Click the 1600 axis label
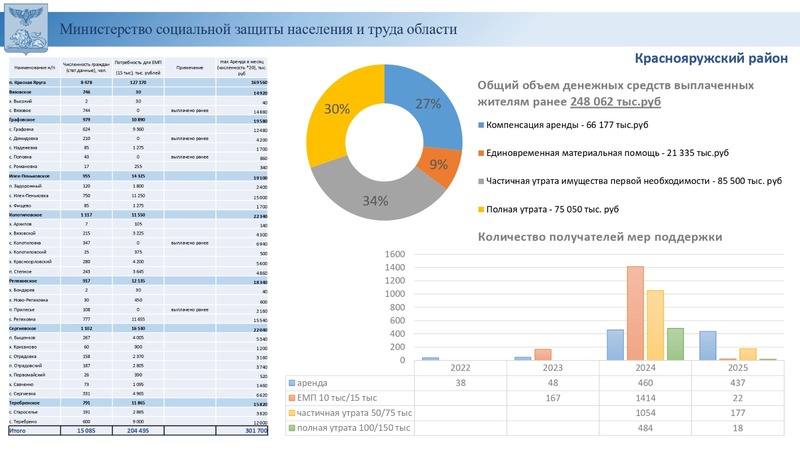The width and height of the screenshot is (800, 450). pos(395,254)
